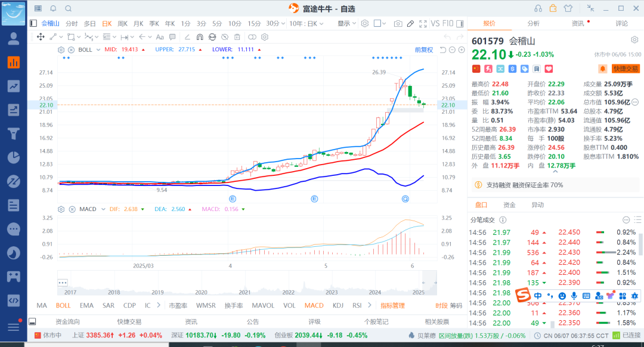Select the 周K chart period tab
Screen dimensions: 644x347
[x=122, y=23]
